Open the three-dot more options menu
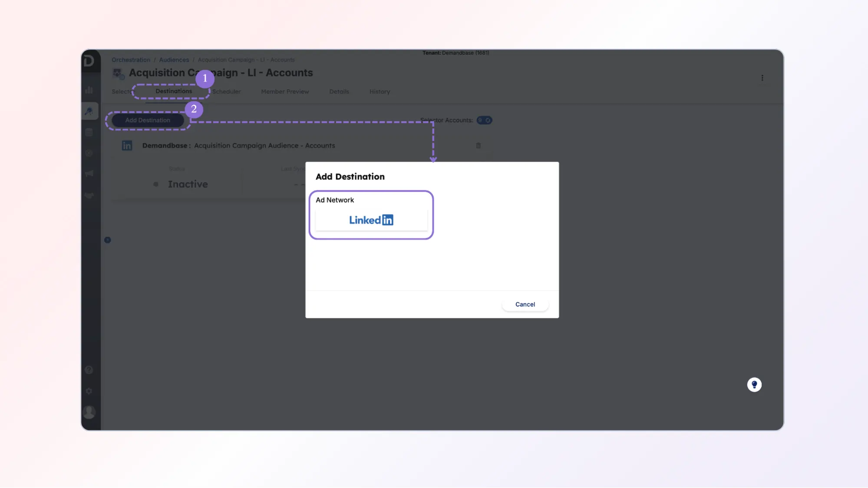The width and height of the screenshot is (868, 488). [762, 78]
